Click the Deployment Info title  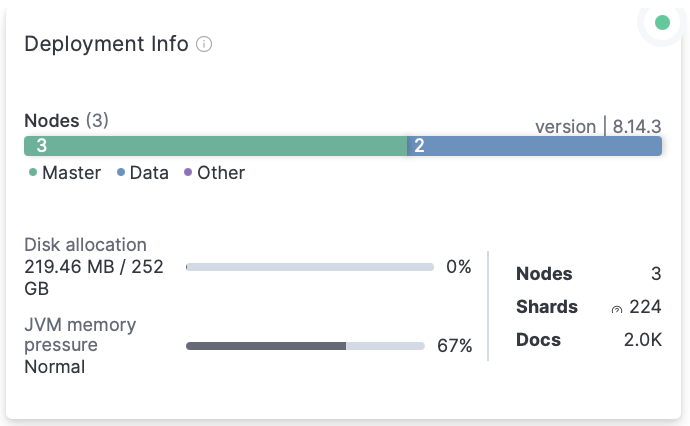click(106, 45)
